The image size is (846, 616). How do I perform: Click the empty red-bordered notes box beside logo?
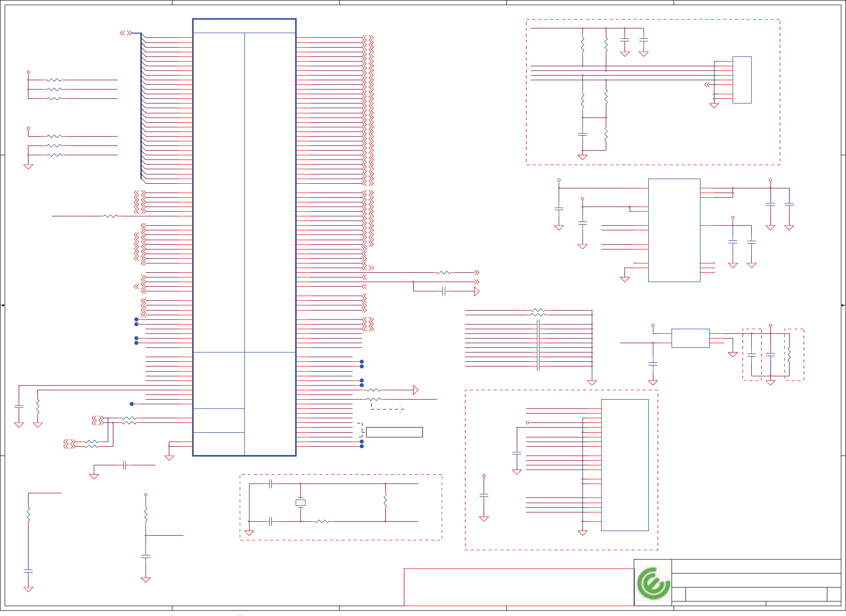519,587
